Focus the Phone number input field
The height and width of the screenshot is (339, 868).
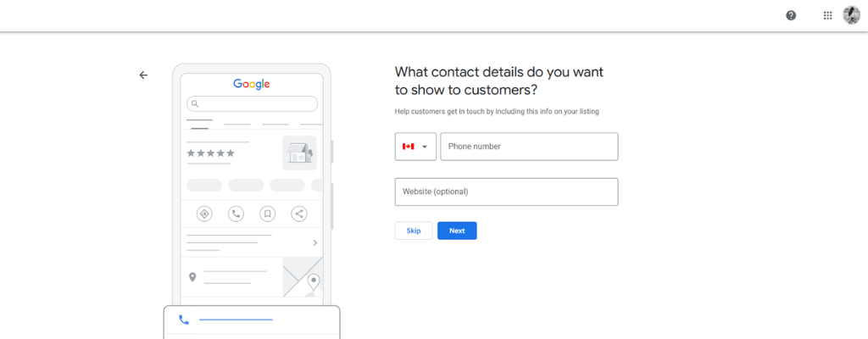pyautogui.click(x=529, y=147)
